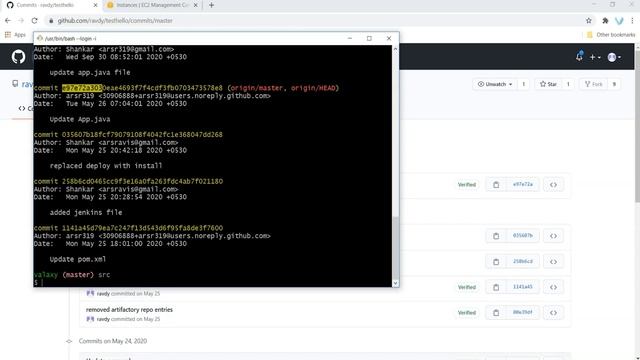The image size is (640, 360).
Task: Click the watchers count 1
Action: pos(523,84)
